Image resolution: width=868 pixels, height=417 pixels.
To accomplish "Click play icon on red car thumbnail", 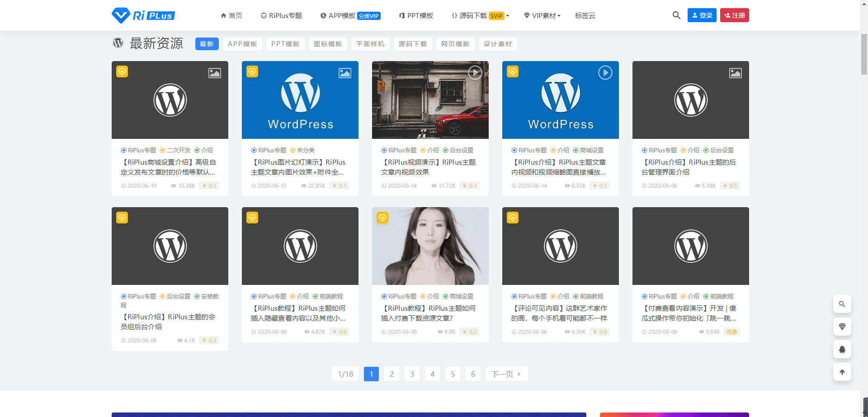I will (x=475, y=73).
